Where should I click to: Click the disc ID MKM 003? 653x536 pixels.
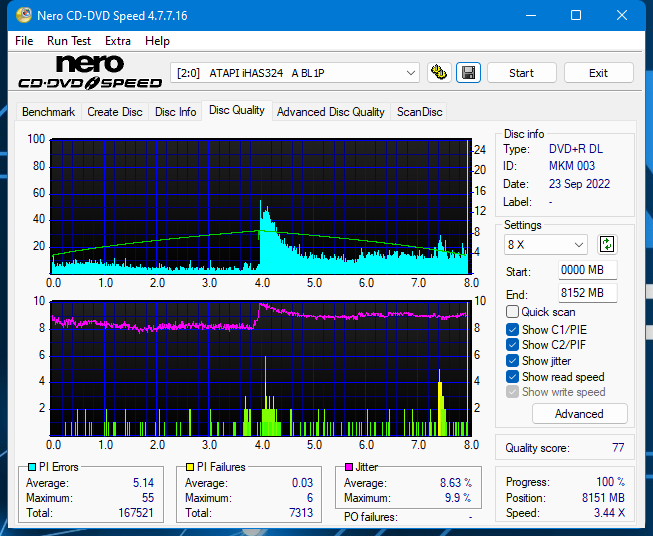pyautogui.click(x=572, y=166)
